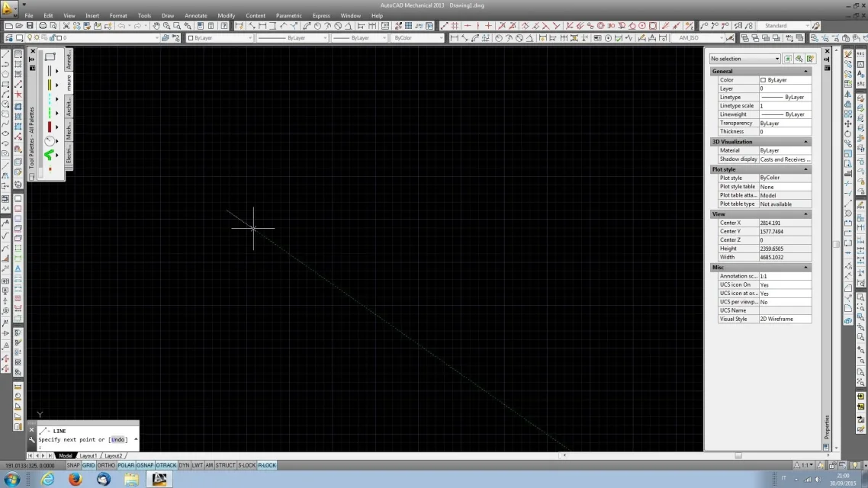The image size is (868, 488).
Task: Click the rectangle icon in Tool Palettes
Action: (x=50, y=56)
